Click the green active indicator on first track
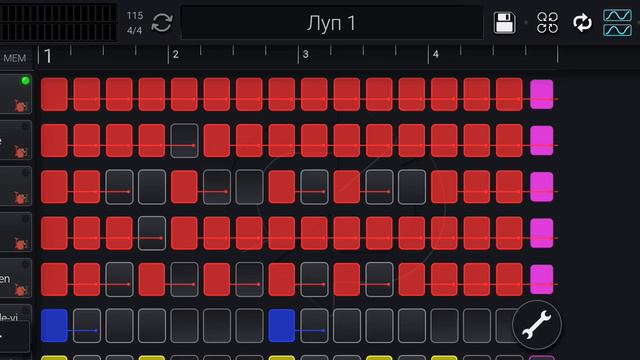The height and width of the screenshot is (360, 640). [25, 80]
